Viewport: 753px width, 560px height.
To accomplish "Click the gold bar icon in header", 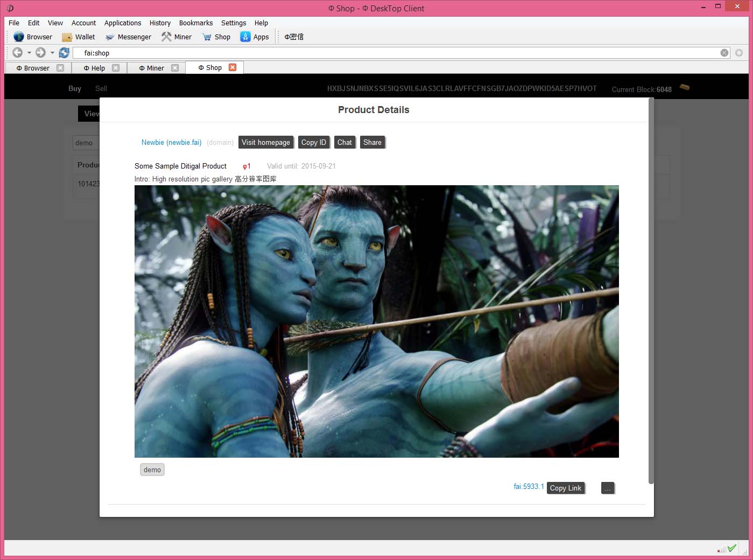I will click(685, 87).
